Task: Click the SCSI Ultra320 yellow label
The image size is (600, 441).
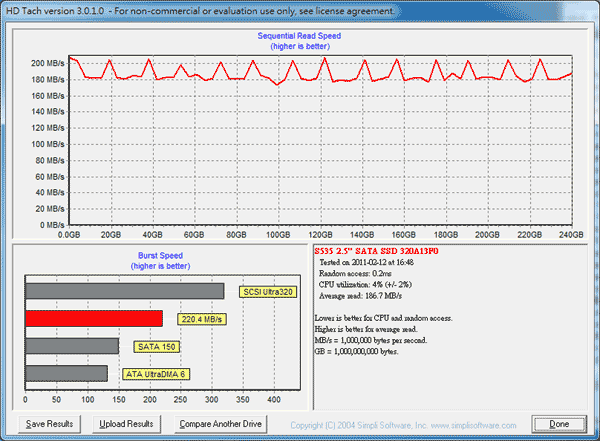Action: click(267, 293)
